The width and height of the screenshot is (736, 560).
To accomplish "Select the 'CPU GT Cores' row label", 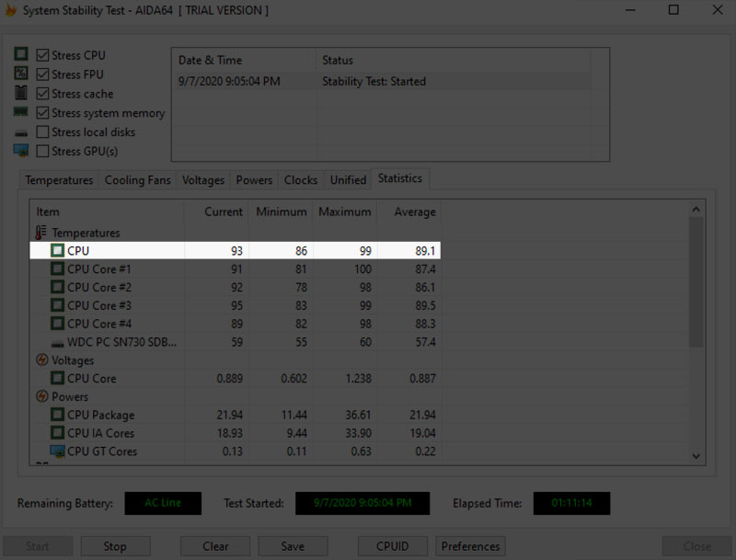I will coord(102,451).
